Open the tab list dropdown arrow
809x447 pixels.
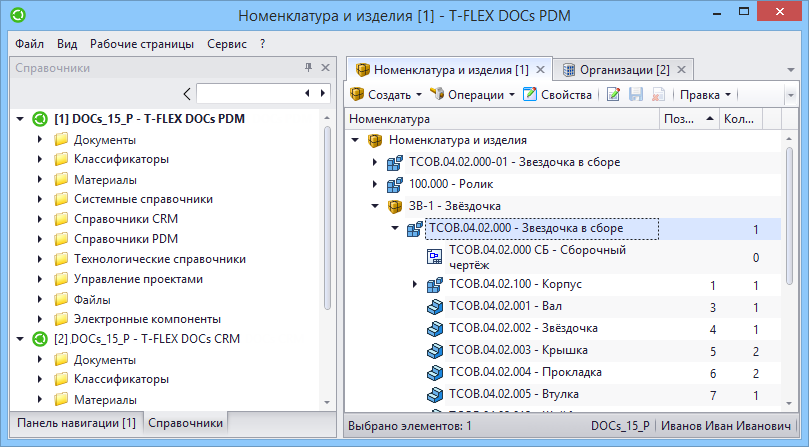click(x=791, y=70)
